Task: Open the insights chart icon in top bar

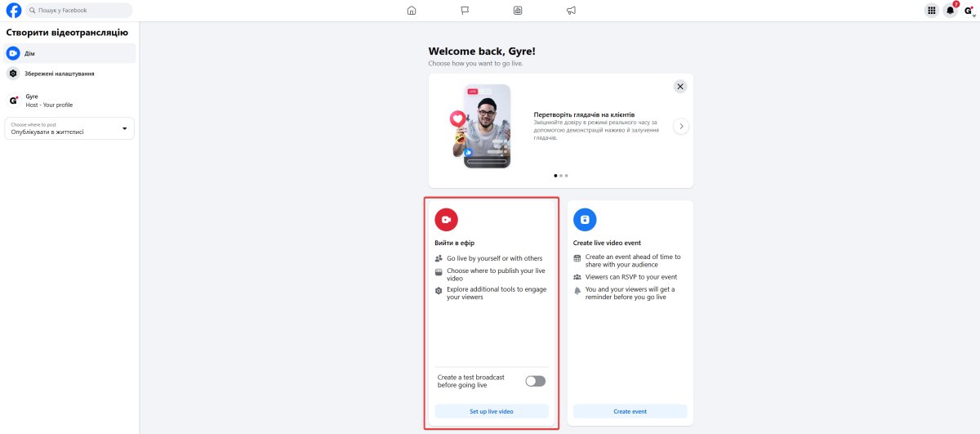Action: (x=518, y=11)
